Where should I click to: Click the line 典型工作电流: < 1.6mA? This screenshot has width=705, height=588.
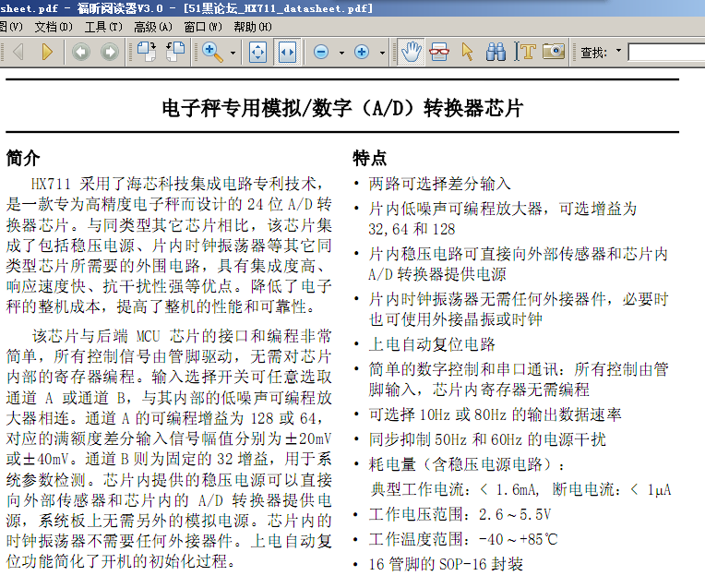pyautogui.click(x=455, y=489)
